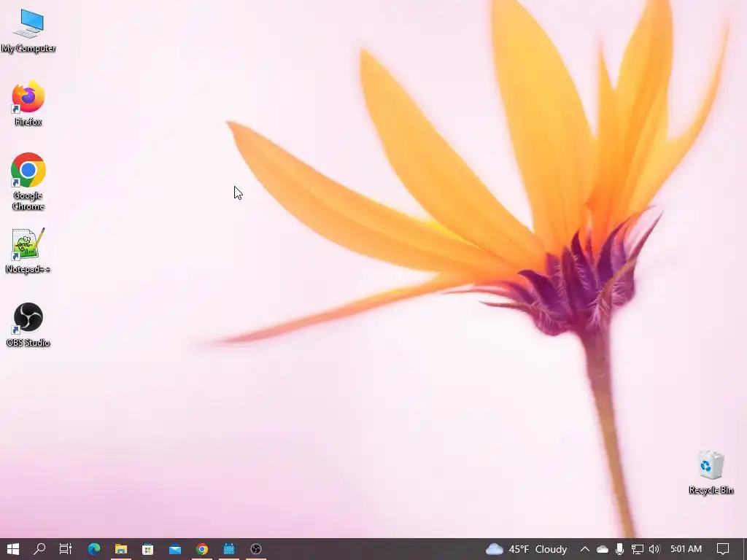Open the OneDrive cloud tray icon
Viewport: 747px width, 560px height.
coord(602,549)
